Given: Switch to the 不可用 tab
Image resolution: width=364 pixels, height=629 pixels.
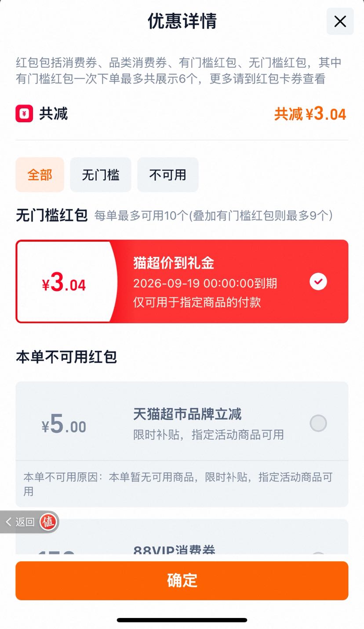Looking at the screenshot, I should pyautogui.click(x=168, y=175).
